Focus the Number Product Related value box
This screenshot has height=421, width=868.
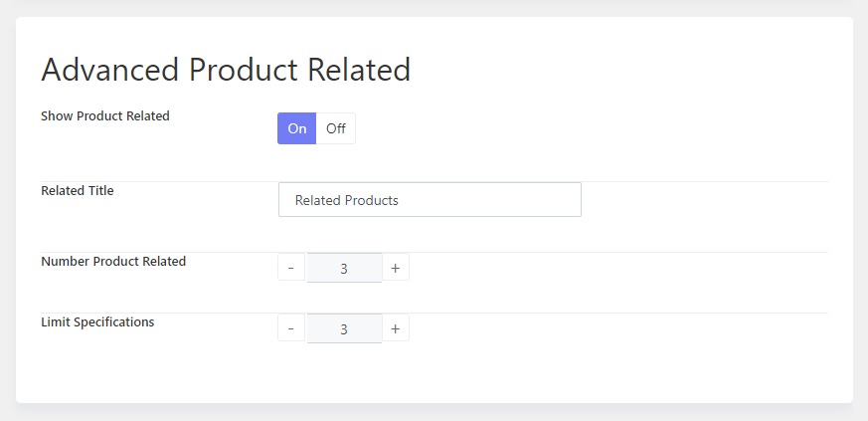click(x=344, y=268)
